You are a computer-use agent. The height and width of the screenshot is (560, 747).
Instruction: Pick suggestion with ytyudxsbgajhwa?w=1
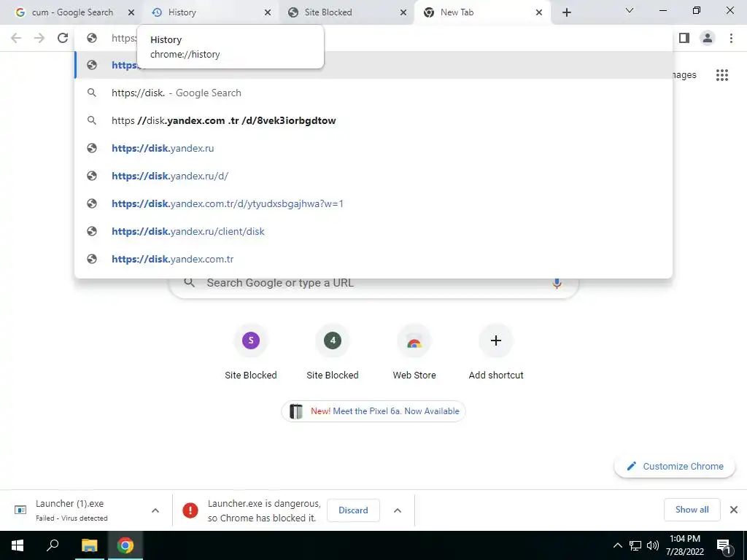(373, 203)
